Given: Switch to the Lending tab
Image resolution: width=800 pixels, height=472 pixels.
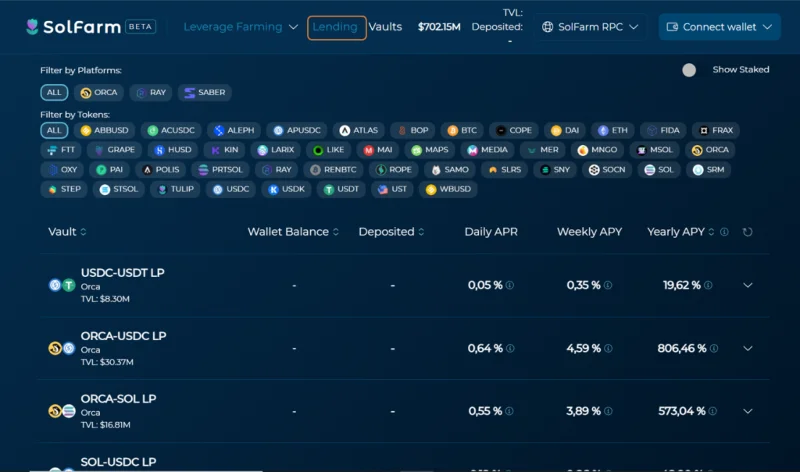Looking at the screenshot, I should tap(336, 27).
